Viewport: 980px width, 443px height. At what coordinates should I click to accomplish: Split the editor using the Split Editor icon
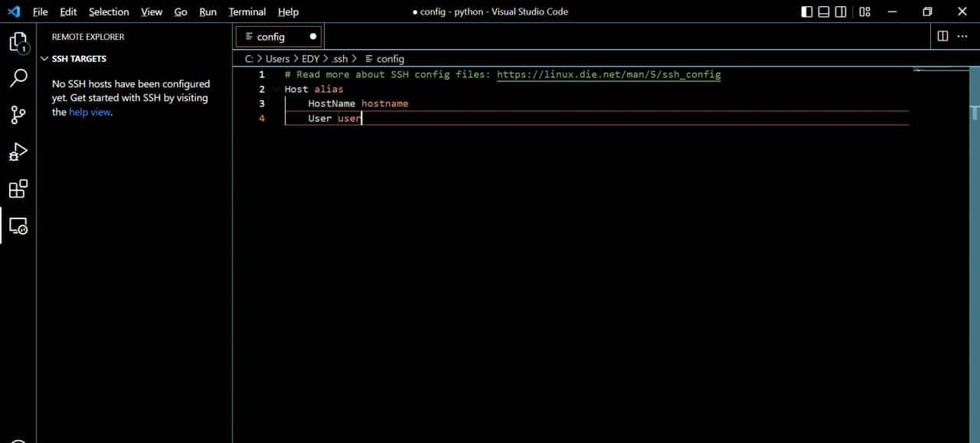pos(942,36)
